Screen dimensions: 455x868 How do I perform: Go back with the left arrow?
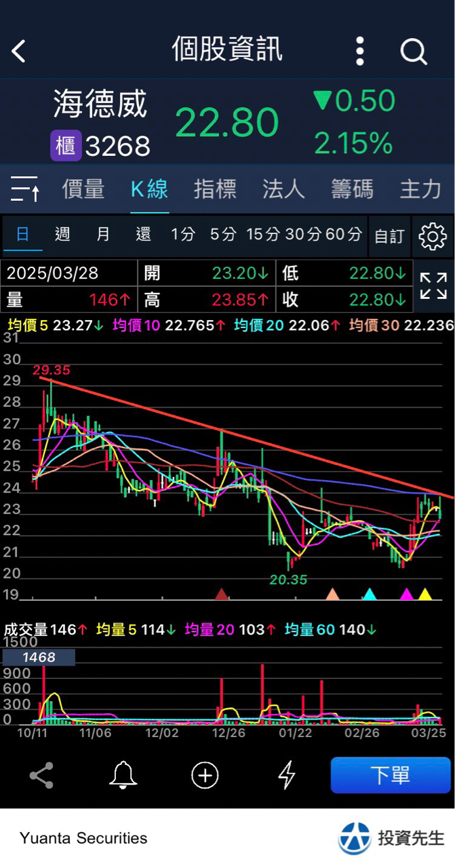point(19,51)
